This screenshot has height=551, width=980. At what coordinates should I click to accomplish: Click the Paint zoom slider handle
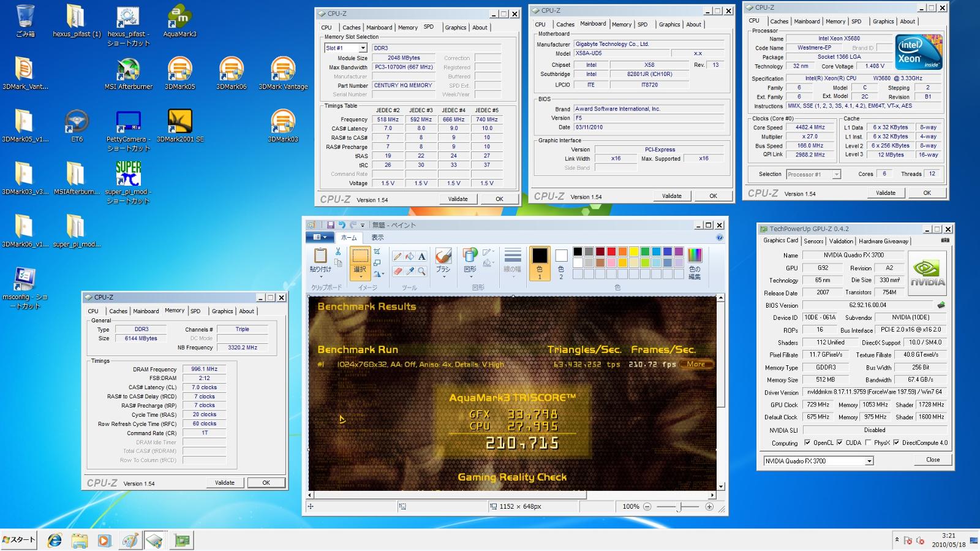[x=679, y=507]
